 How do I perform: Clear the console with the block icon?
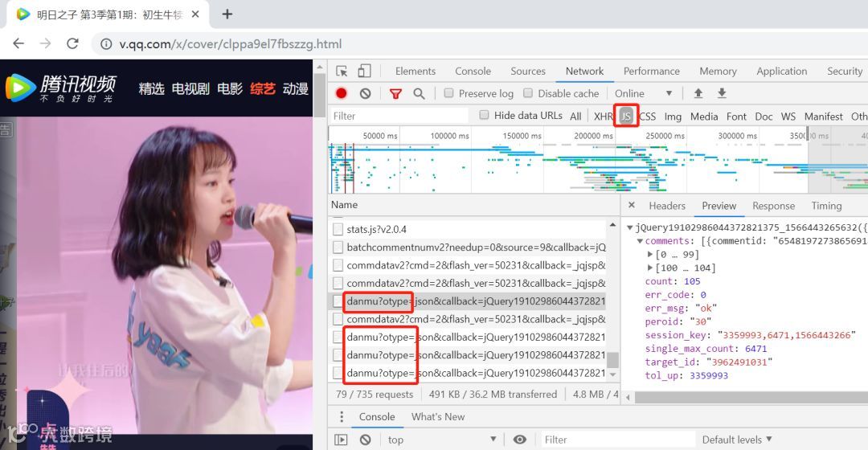[366, 440]
